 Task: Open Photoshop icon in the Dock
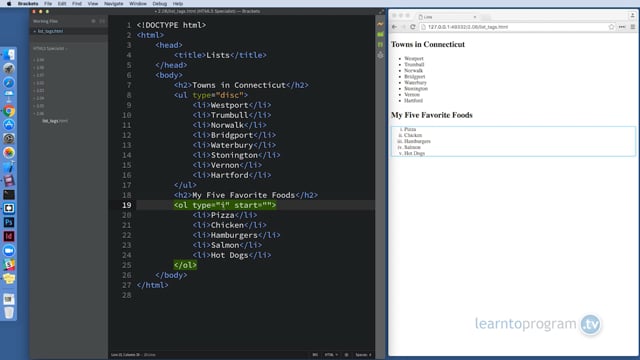coord(9,222)
